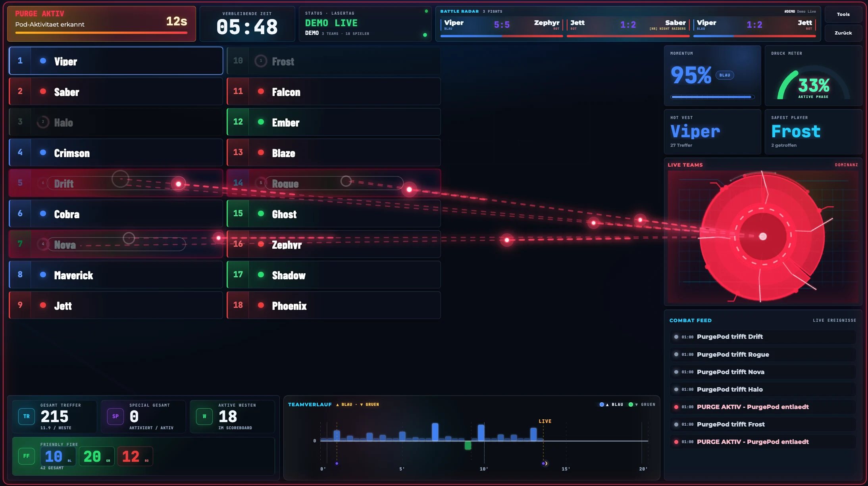Select player row 9 Jett
This screenshot has width=868, height=486.
[x=116, y=305]
